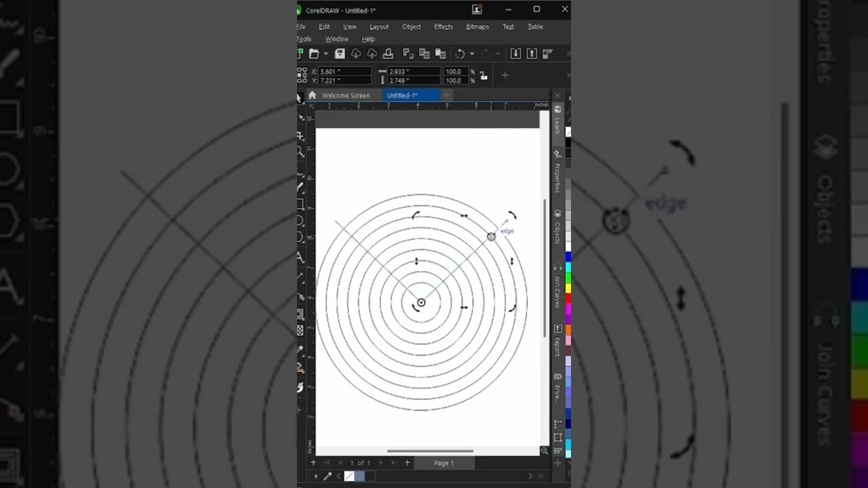This screenshot has height=488, width=868.
Task: Click the object width field
Action: (x=414, y=71)
